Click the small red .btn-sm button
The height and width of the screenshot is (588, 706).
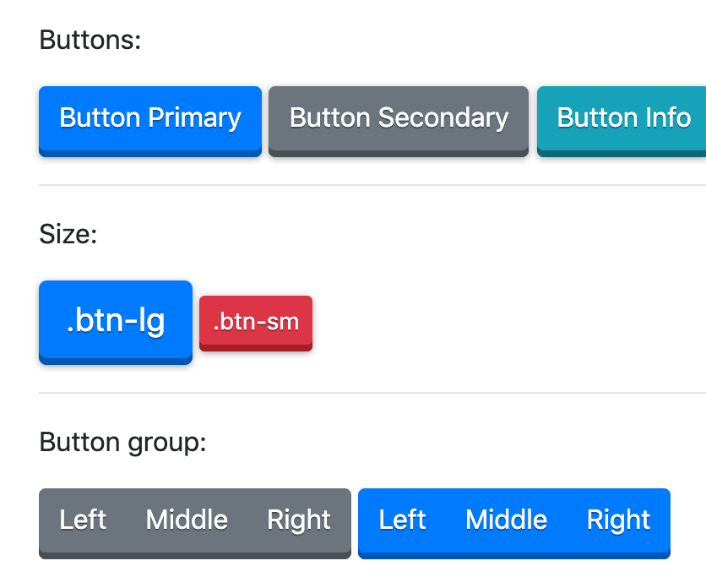[x=256, y=323]
